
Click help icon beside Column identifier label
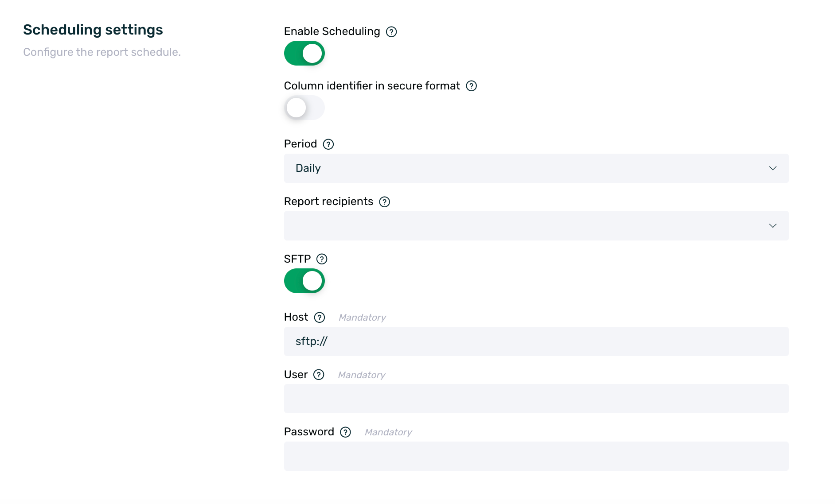pyautogui.click(x=472, y=86)
